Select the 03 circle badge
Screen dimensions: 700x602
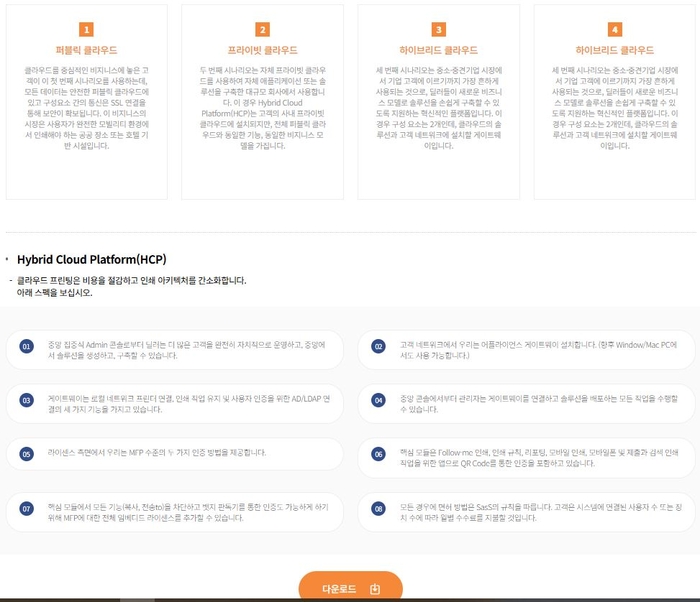[26, 401]
